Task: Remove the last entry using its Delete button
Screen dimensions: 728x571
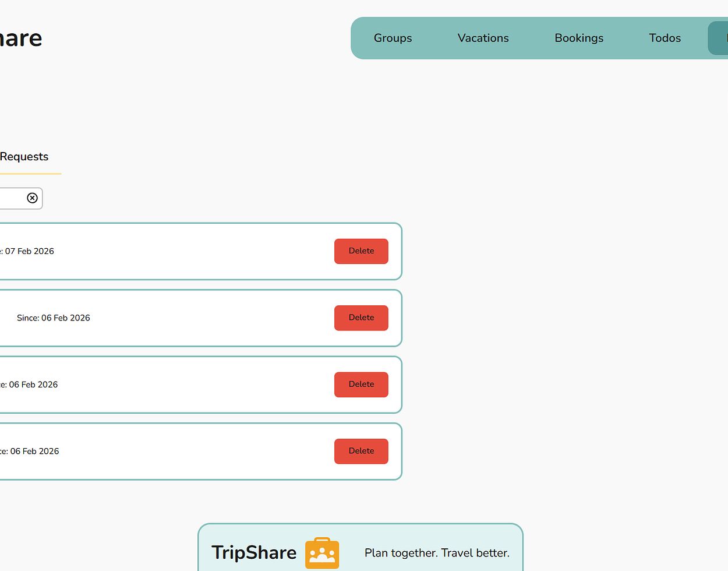Action: coord(361,451)
